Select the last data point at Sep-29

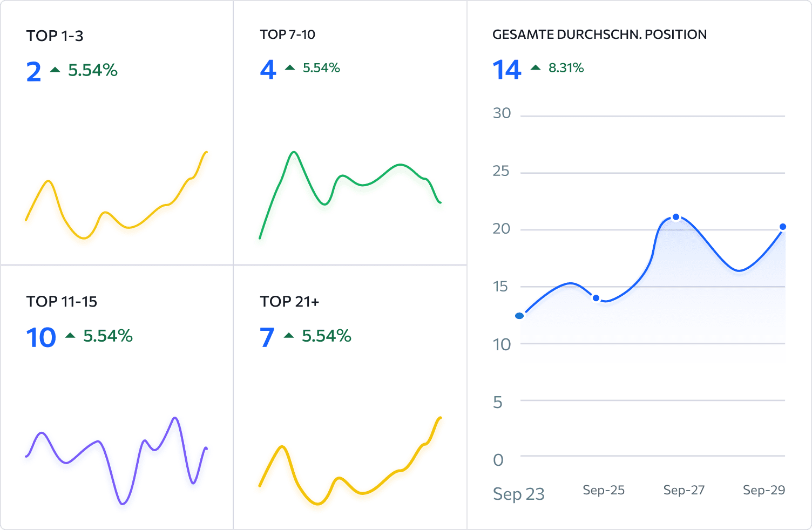point(783,227)
